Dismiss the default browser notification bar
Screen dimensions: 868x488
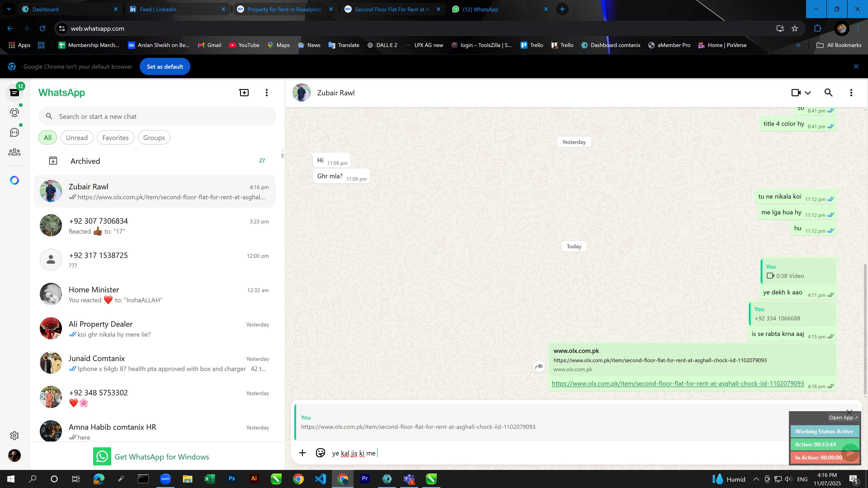click(856, 67)
